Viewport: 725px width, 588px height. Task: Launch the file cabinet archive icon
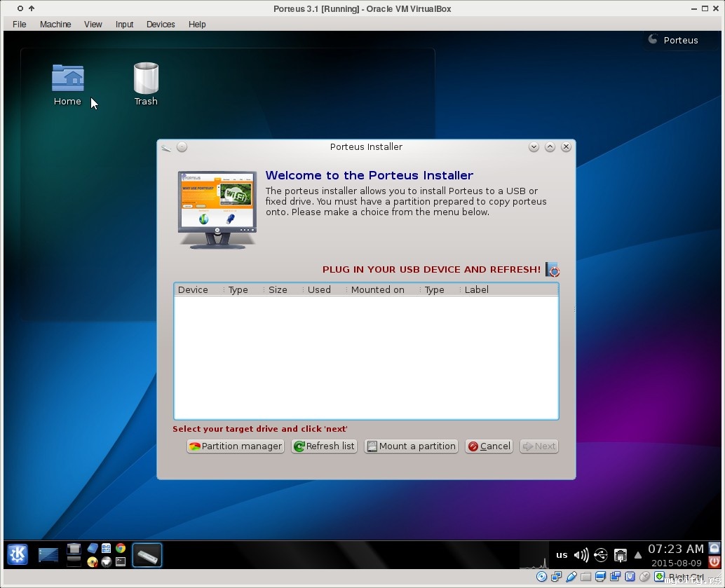[107, 548]
